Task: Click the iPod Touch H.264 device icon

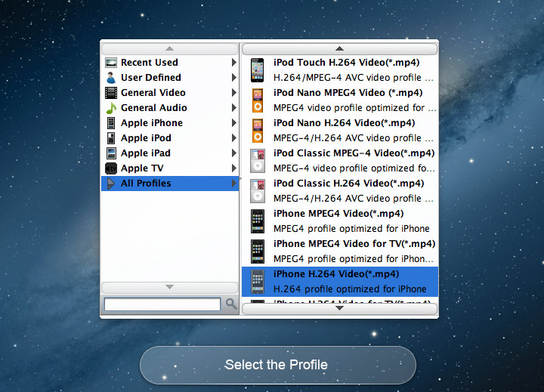Action: click(258, 70)
